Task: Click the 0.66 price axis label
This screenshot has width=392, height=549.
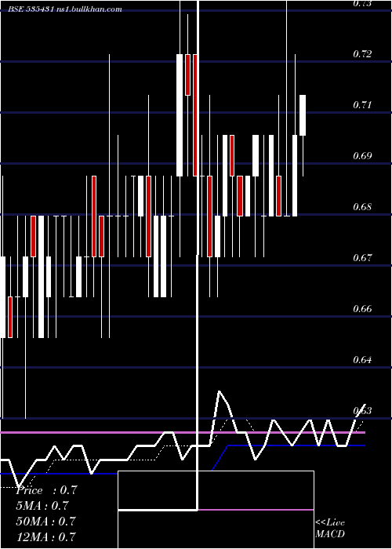Action: [362, 309]
